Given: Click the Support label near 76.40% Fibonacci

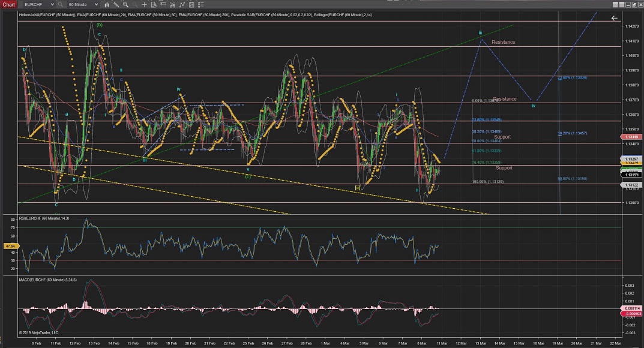Looking at the screenshot, I should click(504, 168).
